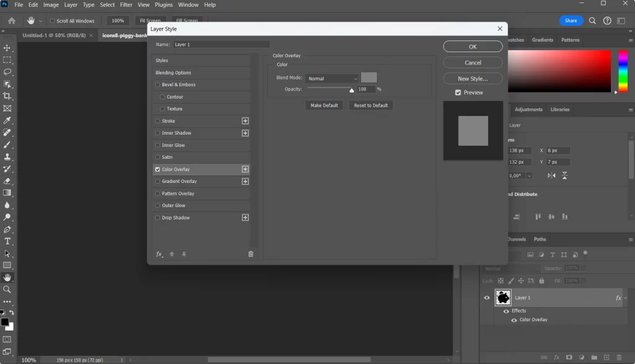Open the Image menu
The image size is (635, 364).
(x=51, y=5)
